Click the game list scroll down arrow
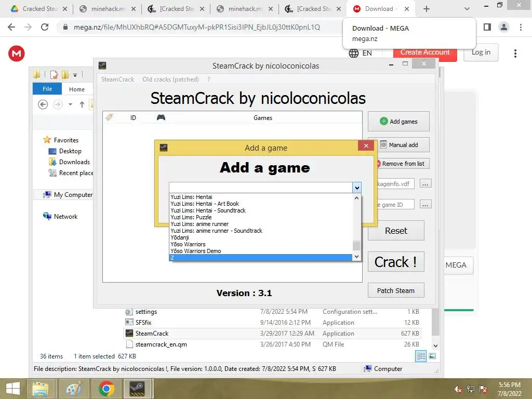Viewport: 532px width, 399px height. coord(356,257)
